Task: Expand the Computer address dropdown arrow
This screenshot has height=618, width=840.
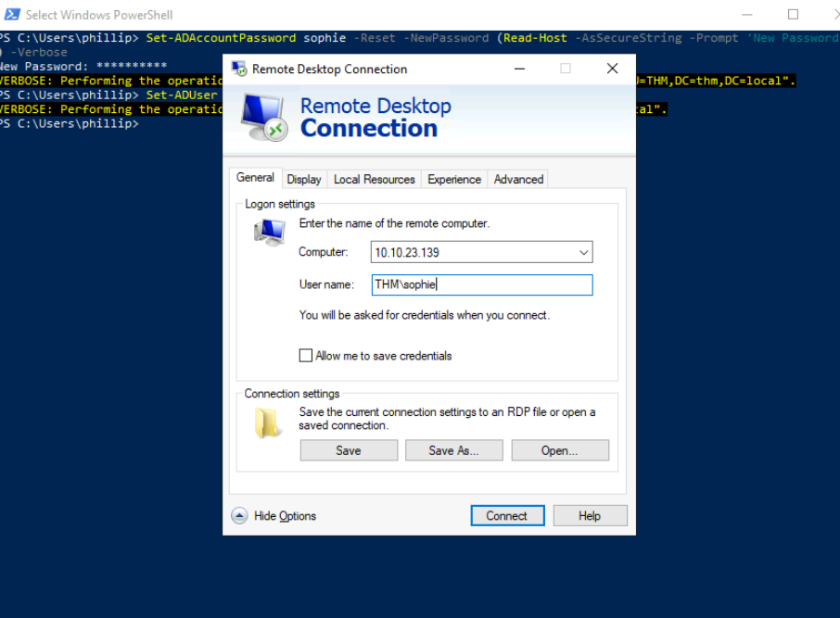Action: tap(583, 252)
